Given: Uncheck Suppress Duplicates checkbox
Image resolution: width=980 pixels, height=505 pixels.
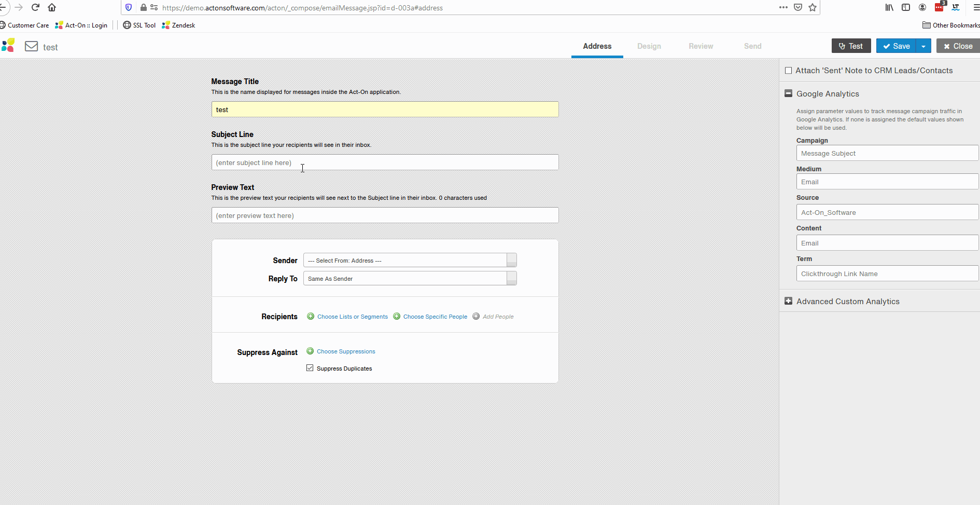Looking at the screenshot, I should tap(310, 368).
